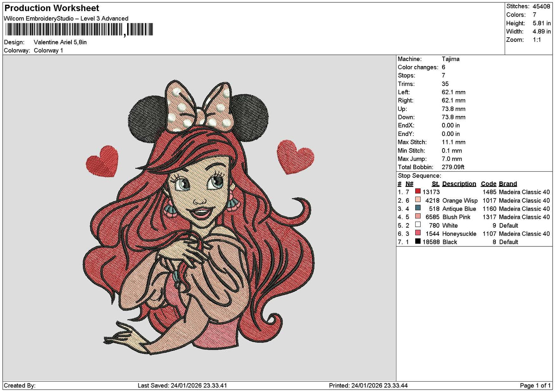The image size is (555, 392).
Task: Click the red swatch for thread 1485
Action: 417,191
